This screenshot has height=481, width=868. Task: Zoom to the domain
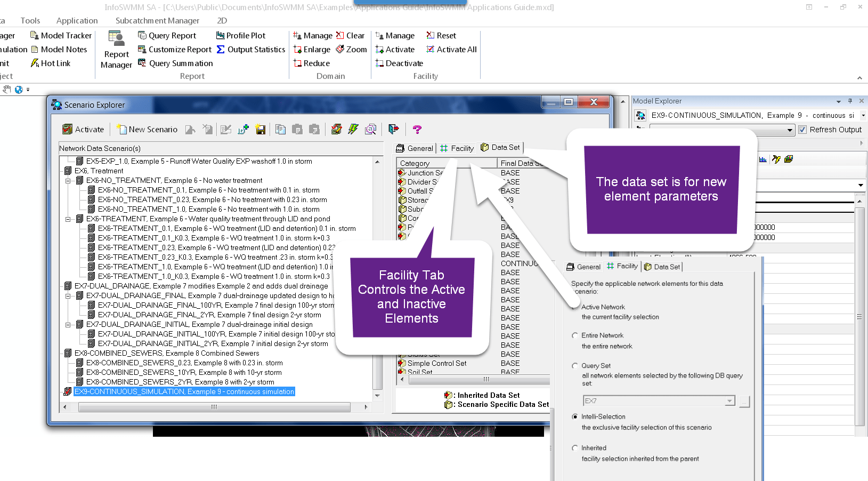tap(351, 49)
